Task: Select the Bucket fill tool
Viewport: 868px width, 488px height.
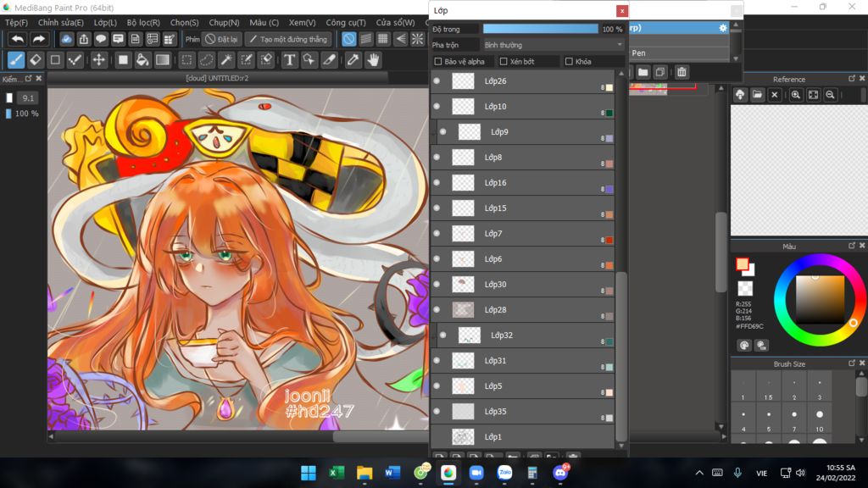Action: click(142, 60)
